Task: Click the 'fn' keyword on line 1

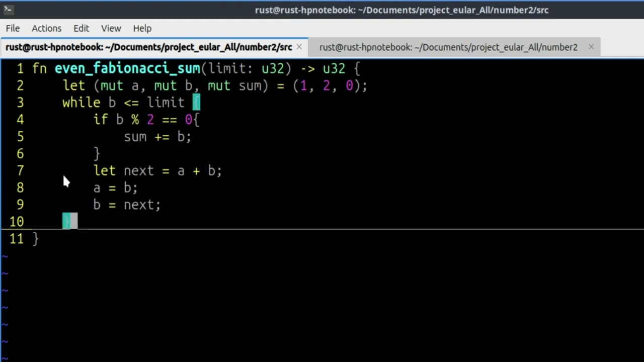Action: point(40,68)
